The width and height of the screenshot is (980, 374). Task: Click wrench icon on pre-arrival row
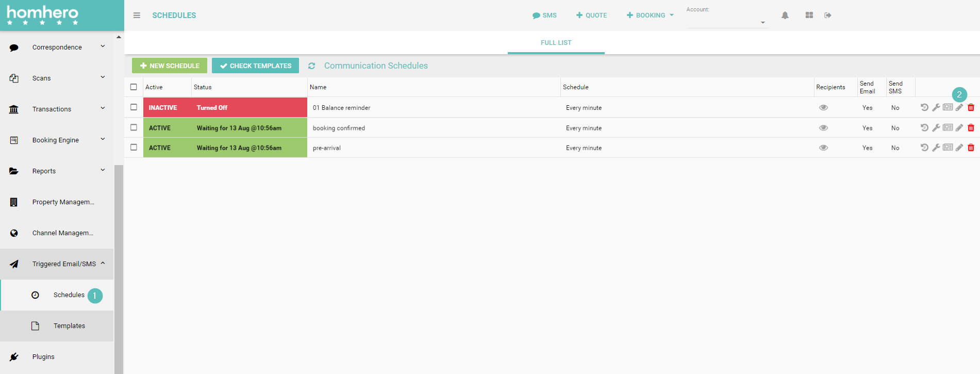(936, 148)
